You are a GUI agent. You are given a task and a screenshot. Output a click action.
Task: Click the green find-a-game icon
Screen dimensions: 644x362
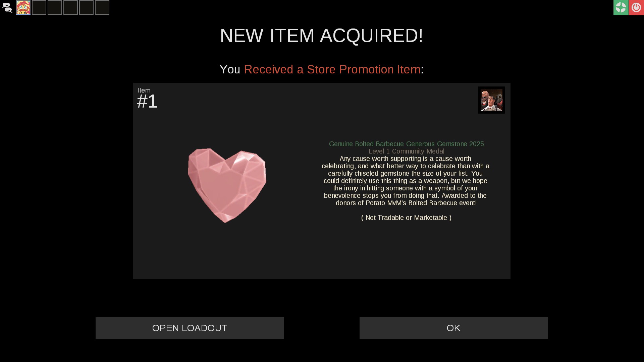[x=621, y=7]
